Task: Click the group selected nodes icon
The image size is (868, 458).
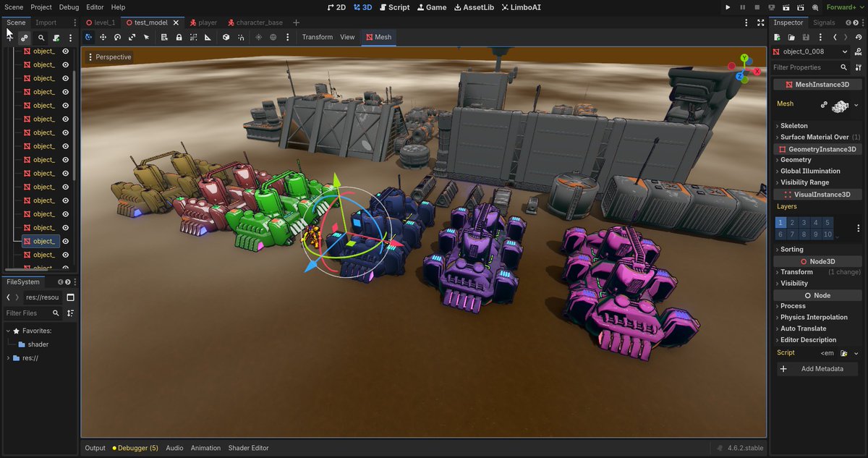Action: [193, 37]
